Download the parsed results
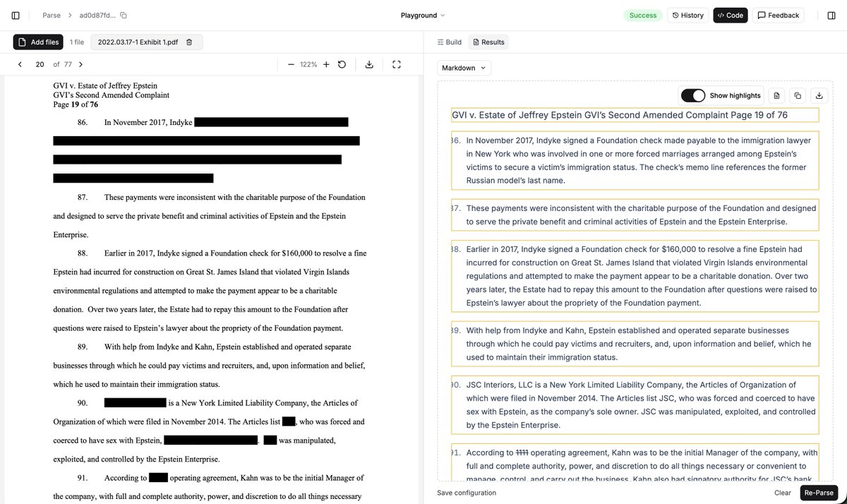847x504 pixels. pos(819,95)
